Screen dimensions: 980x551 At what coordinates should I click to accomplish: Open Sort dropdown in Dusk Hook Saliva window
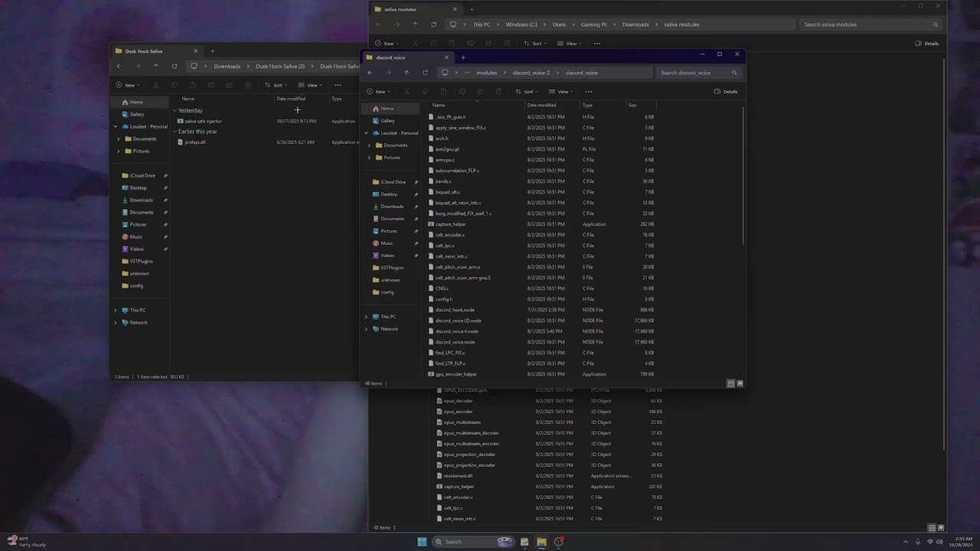tap(276, 85)
